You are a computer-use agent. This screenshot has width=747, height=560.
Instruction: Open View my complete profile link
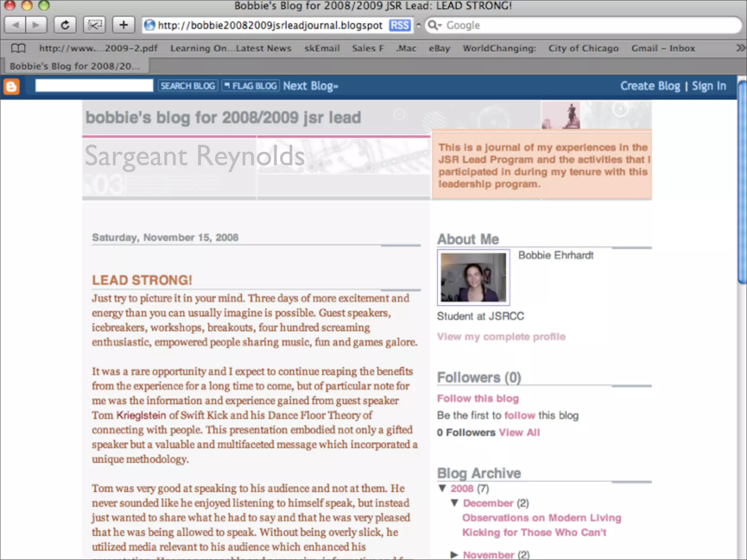click(x=501, y=337)
